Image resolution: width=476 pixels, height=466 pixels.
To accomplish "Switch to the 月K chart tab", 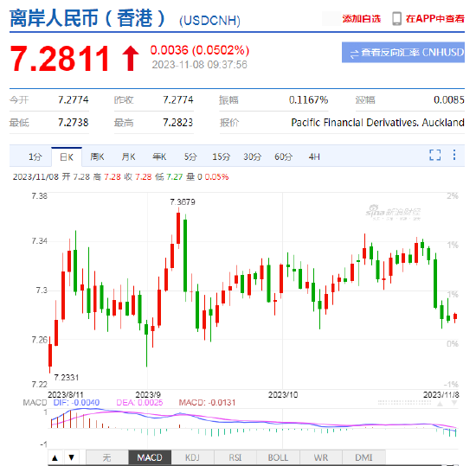I will (128, 156).
